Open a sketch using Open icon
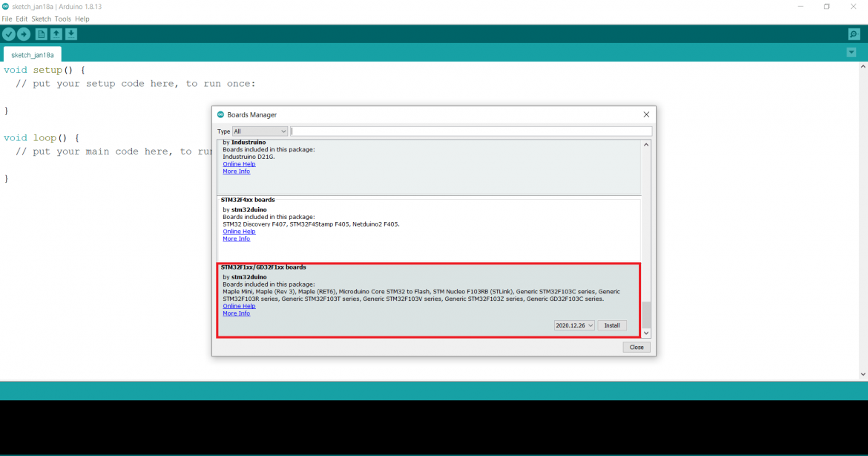The height and width of the screenshot is (456, 868). point(56,34)
